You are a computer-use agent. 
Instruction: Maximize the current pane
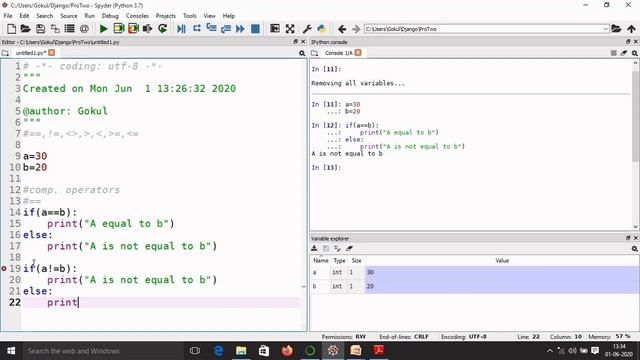tap(275, 29)
